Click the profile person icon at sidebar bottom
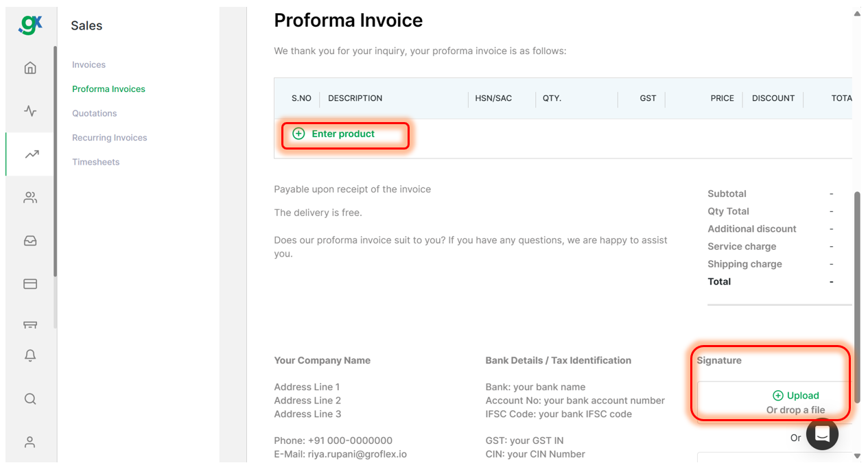This screenshot has height=474, width=868. point(30,442)
